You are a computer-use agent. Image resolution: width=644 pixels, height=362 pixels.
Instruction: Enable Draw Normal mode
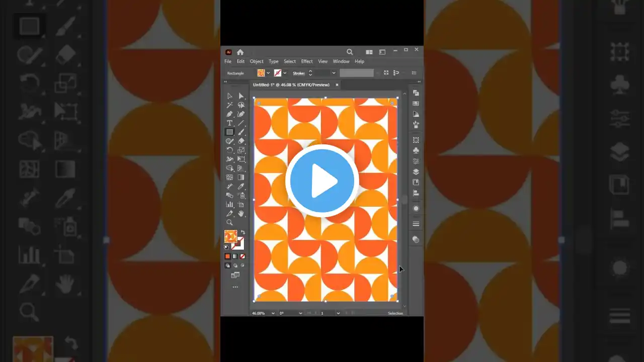tap(227, 265)
